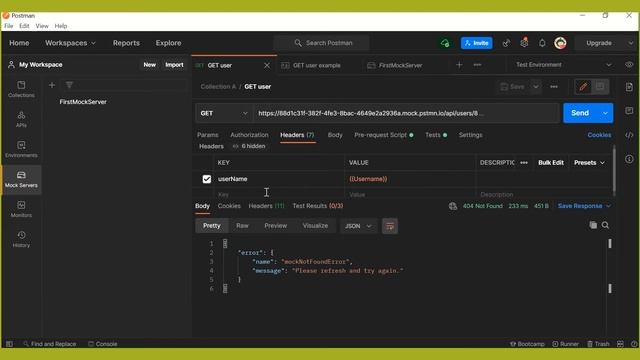The width and height of the screenshot is (640, 360).
Task: Open the GET method dropdown
Action: click(224, 113)
